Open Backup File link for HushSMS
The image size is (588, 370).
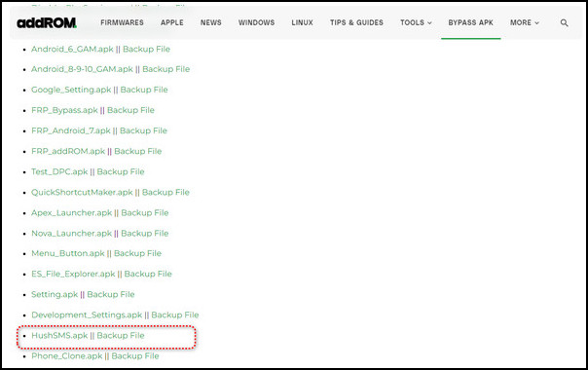tap(121, 336)
